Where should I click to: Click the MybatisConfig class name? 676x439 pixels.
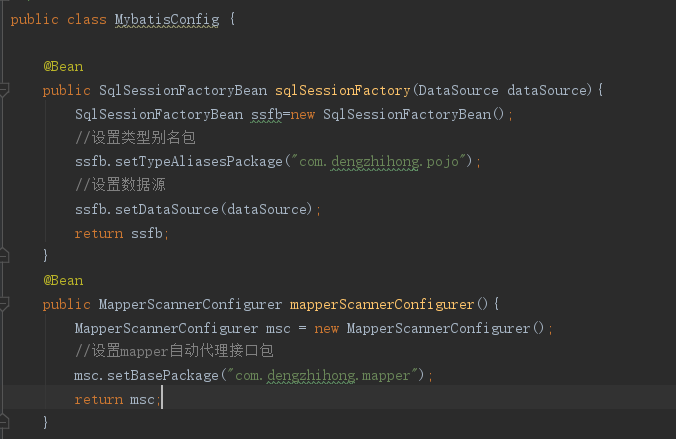[167, 20]
